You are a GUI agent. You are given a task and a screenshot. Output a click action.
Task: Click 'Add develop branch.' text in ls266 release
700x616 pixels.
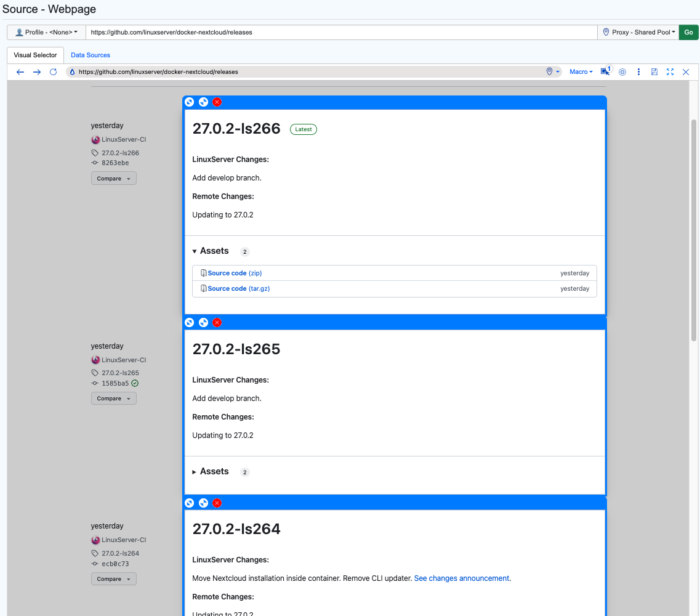[x=227, y=178]
